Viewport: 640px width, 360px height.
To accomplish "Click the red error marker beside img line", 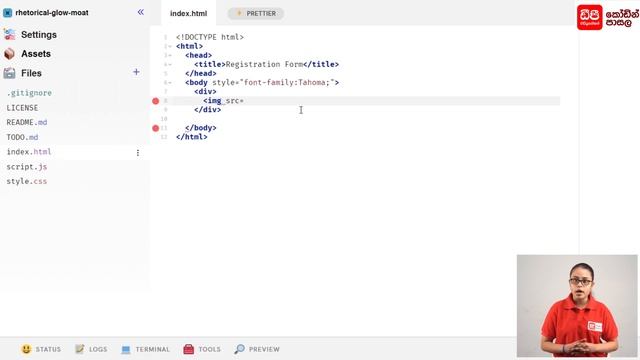I will (156, 101).
